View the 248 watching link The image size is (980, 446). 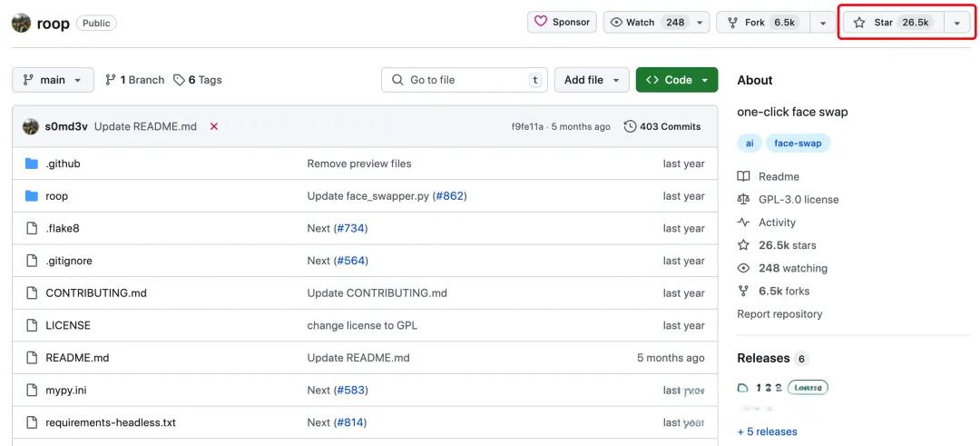782,268
